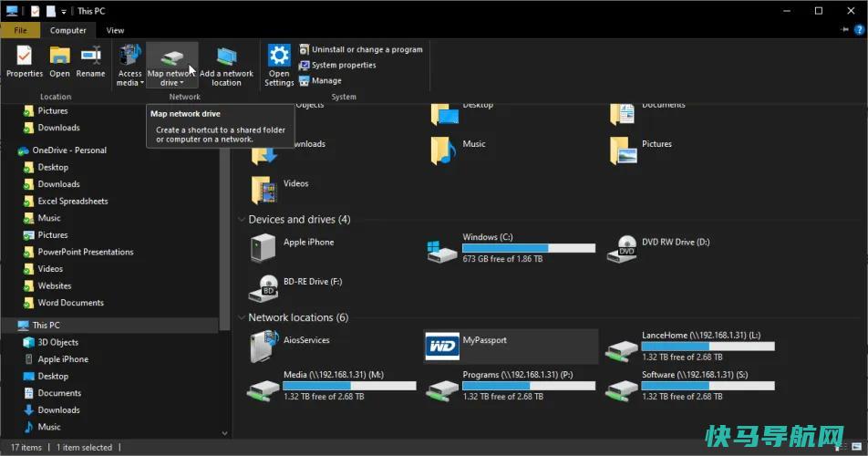Click the sidebar scroll down arrow

click(x=224, y=433)
